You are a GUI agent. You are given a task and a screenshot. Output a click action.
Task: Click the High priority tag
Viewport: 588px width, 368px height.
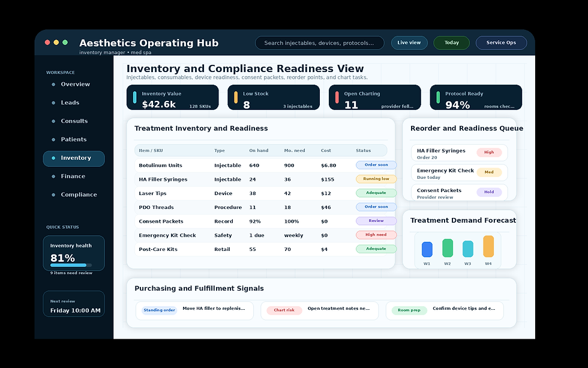pyautogui.click(x=489, y=152)
